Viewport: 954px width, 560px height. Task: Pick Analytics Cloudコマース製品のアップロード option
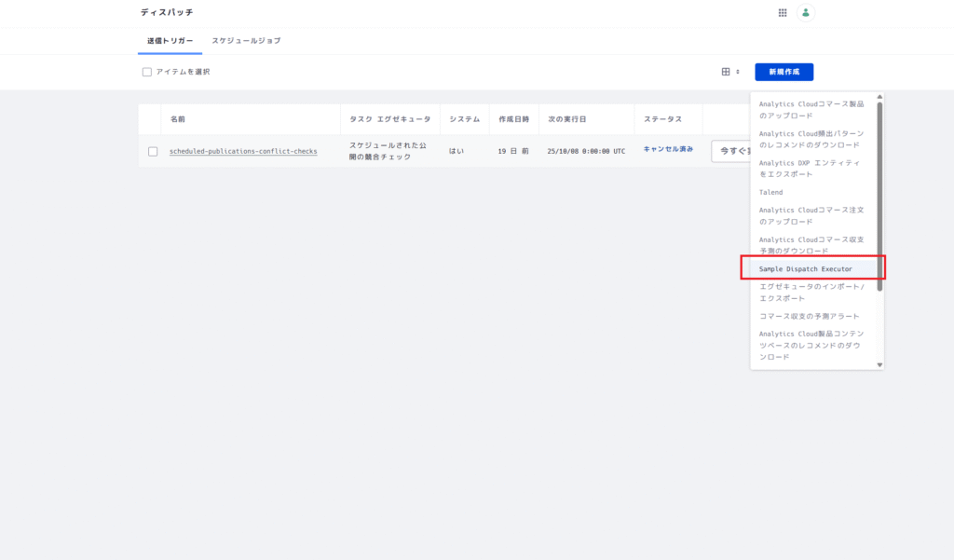(811, 110)
